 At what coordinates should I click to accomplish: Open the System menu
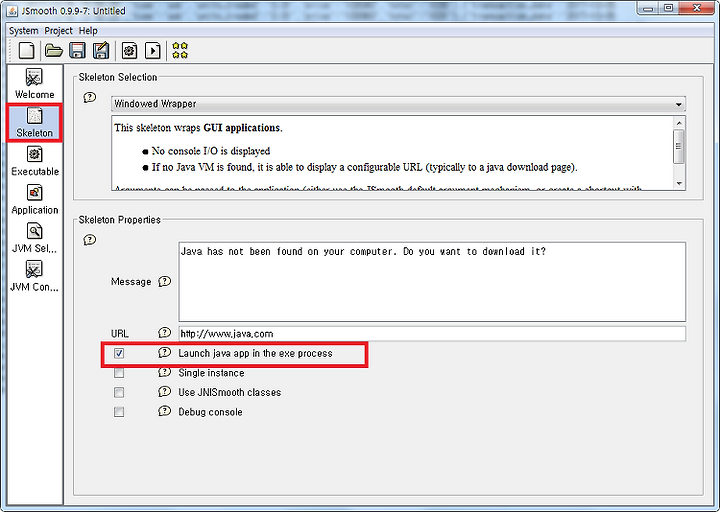[x=23, y=31]
